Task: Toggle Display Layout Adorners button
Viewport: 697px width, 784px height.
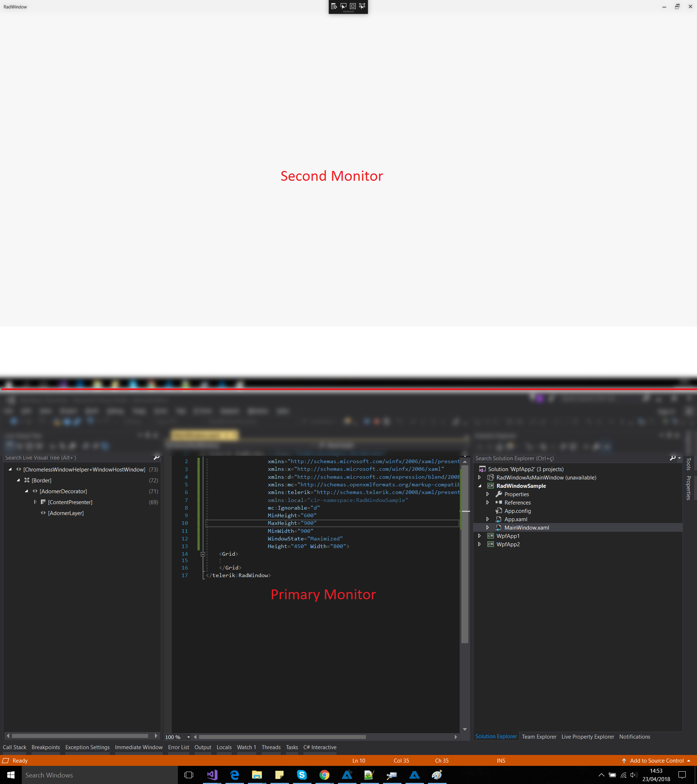Action: [353, 6]
